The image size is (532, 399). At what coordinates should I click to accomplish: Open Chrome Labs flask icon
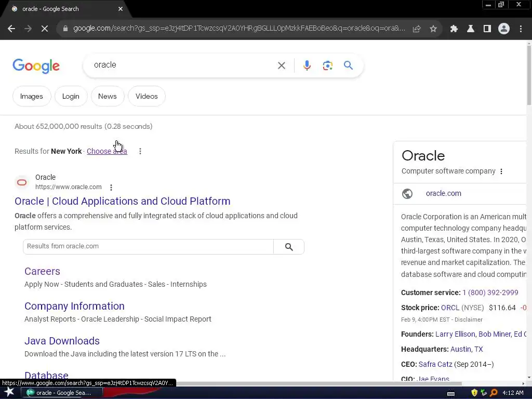pos(470,29)
